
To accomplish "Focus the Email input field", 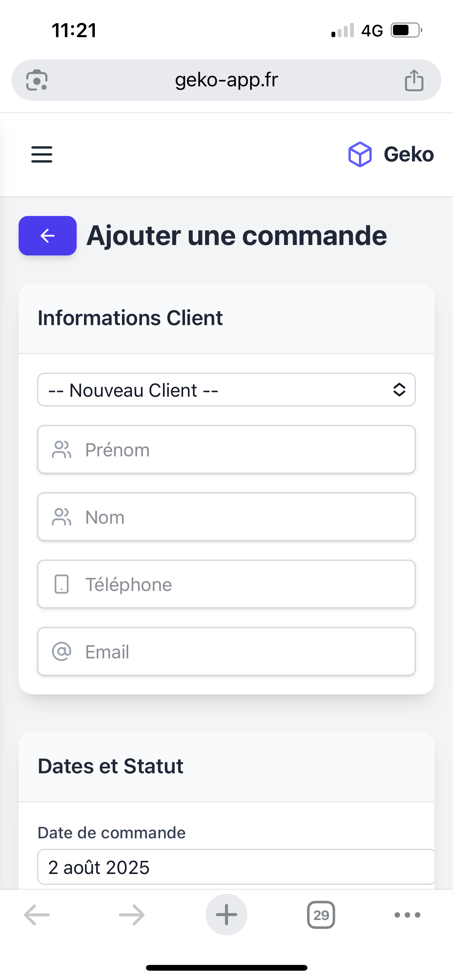I will 226,651.
